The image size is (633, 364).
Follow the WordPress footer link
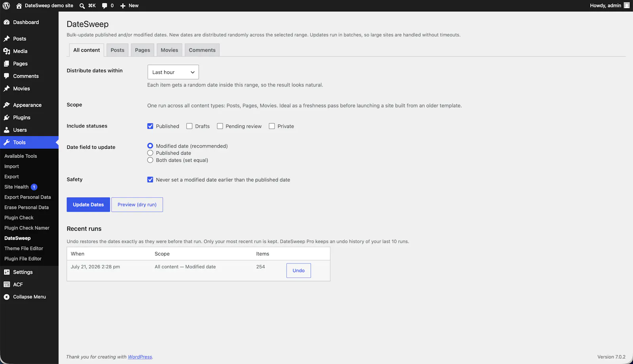tap(140, 357)
